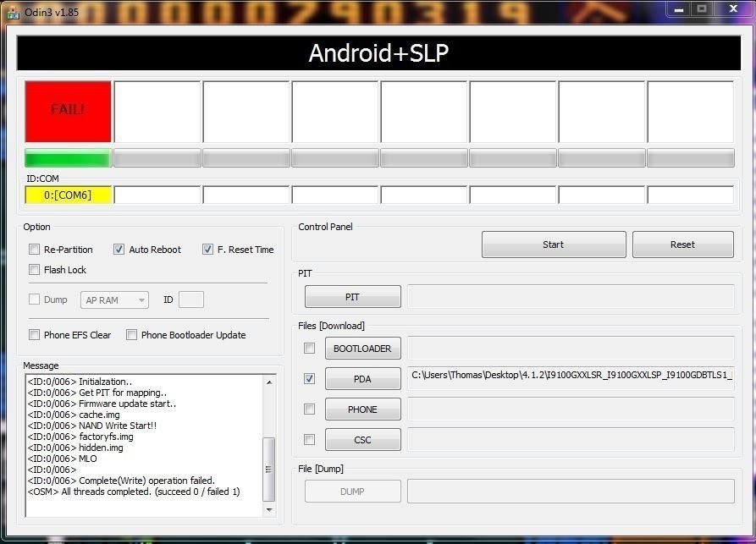Click the 'MLO' log line

click(x=62, y=459)
